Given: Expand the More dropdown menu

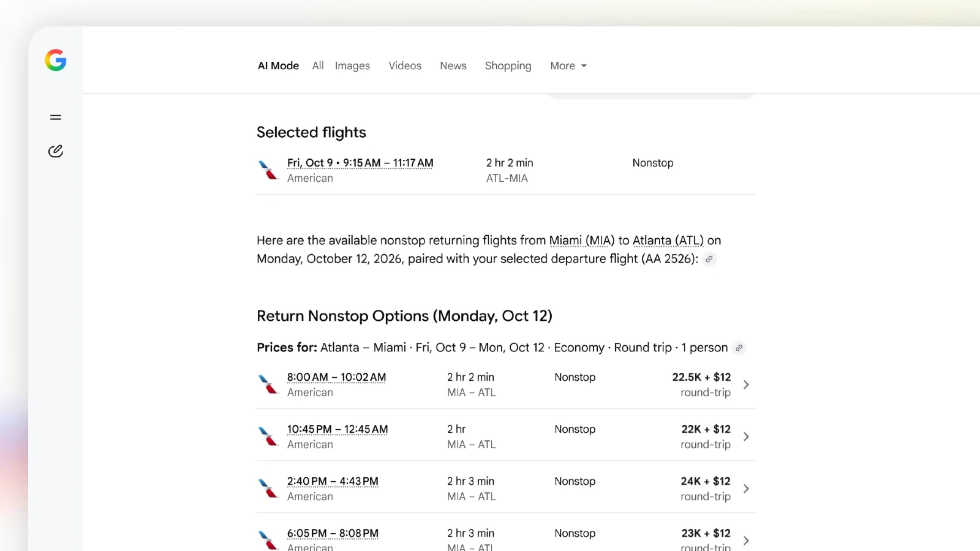Looking at the screenshot, I should tap(568, 66).
